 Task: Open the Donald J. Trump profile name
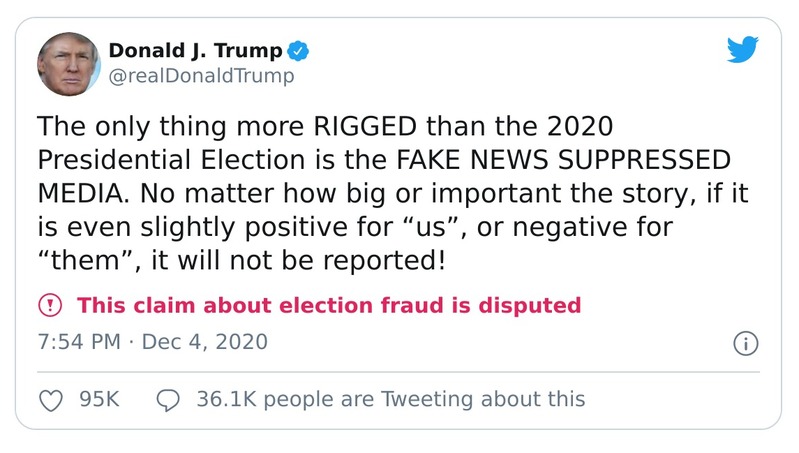195,50
